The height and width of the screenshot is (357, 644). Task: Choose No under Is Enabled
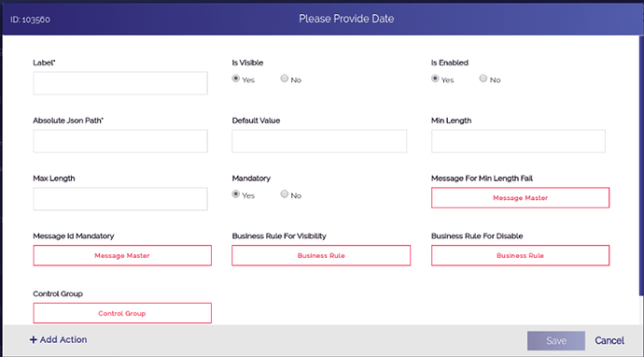[x=483, y=79]
